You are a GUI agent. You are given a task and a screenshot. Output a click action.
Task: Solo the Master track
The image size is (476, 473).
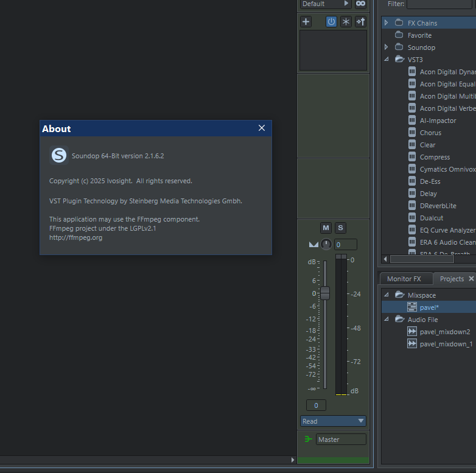[340, 228]
